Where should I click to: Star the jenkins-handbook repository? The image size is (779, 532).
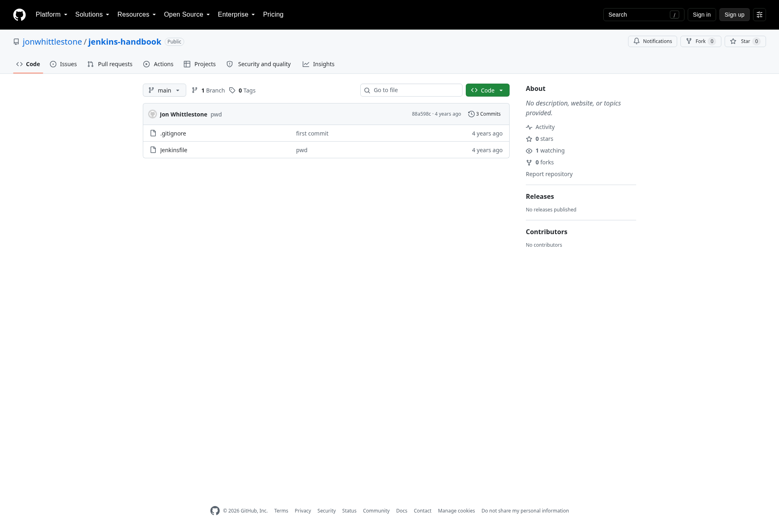pyautogui.click(x=745, y=41)
